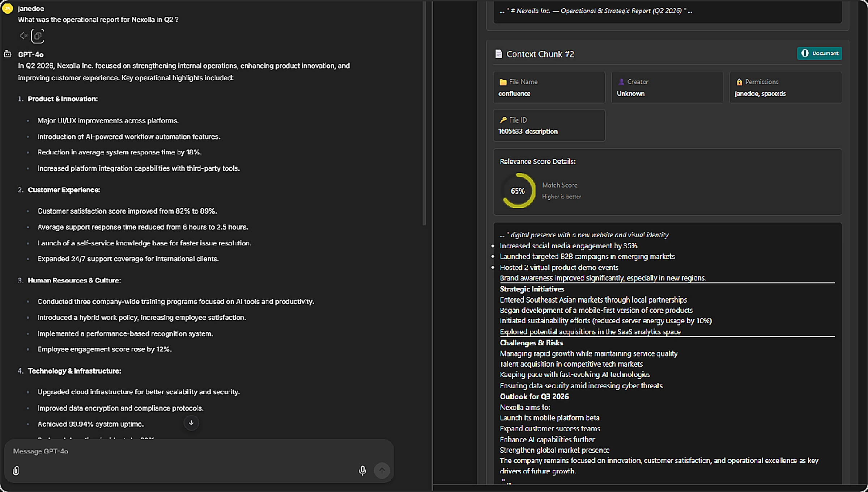The width and height of the screenshot is (868, 492).
Task: Click the 'Strategic Initiatives' heading in the chunk
Action: (x=532, y=289)
